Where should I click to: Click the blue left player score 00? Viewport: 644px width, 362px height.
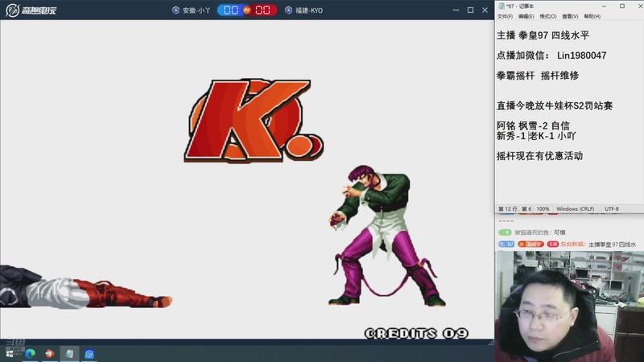[231, 10]
